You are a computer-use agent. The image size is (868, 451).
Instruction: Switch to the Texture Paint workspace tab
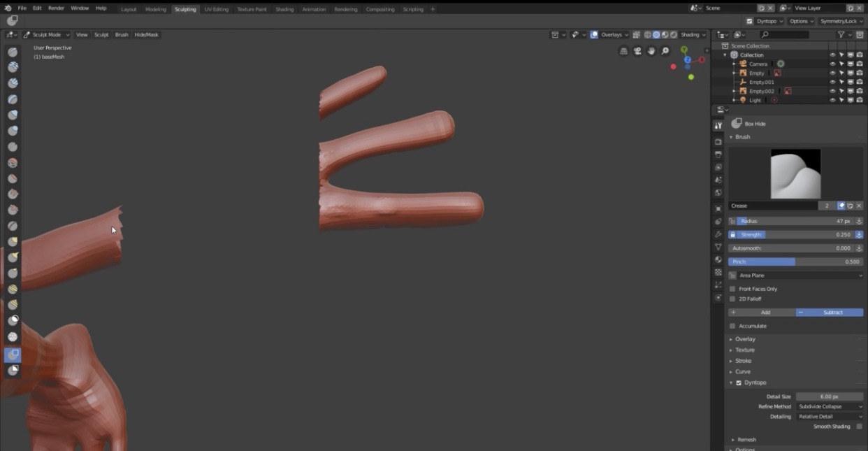pos(252,9)
